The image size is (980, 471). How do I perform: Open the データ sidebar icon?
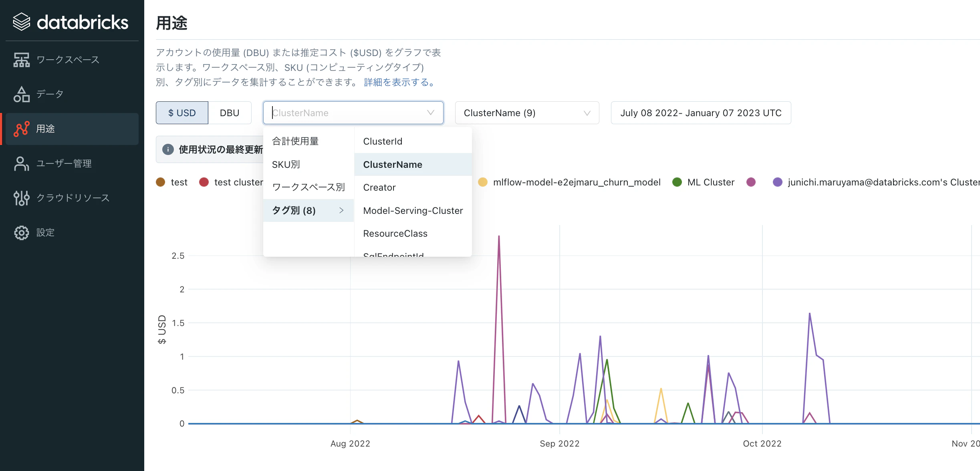coord(22,94)
